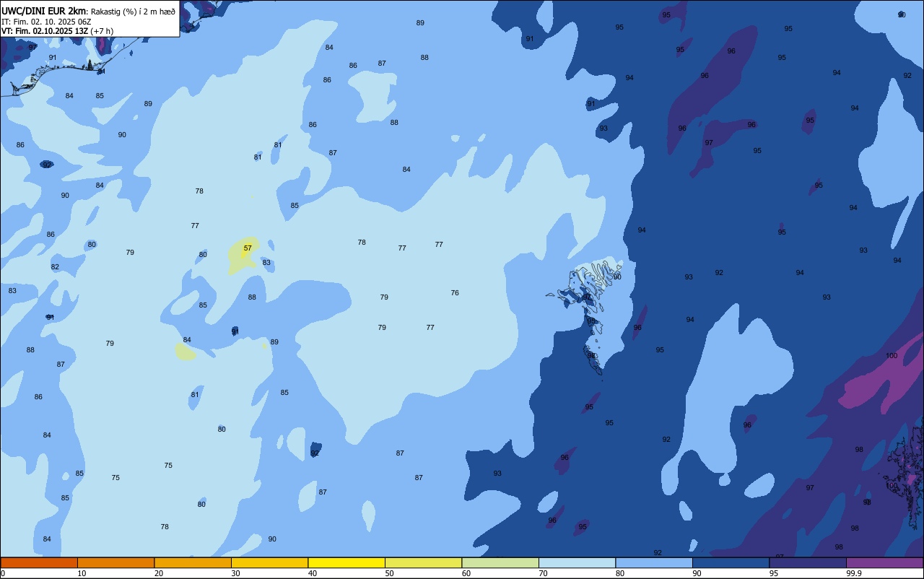
Task: Click the humidity value 57 on yellow patch
Action: (248, 248)
